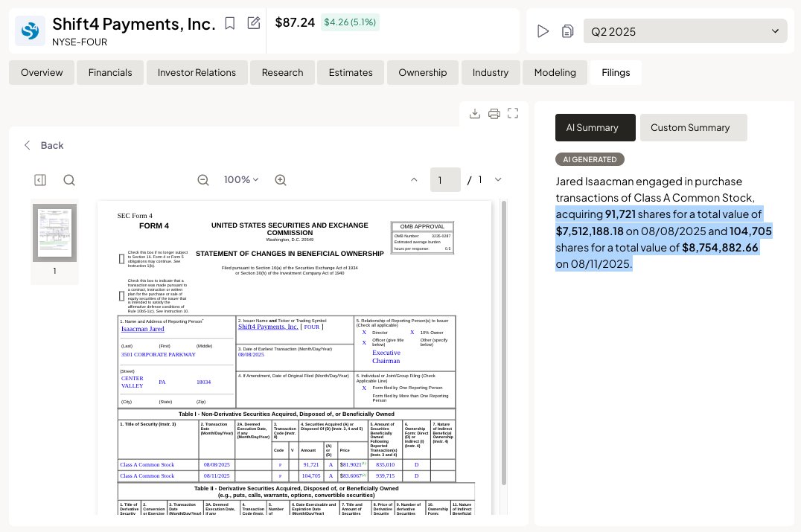
Task: Select the Estimates tab
Action: [x=351, y=72]
